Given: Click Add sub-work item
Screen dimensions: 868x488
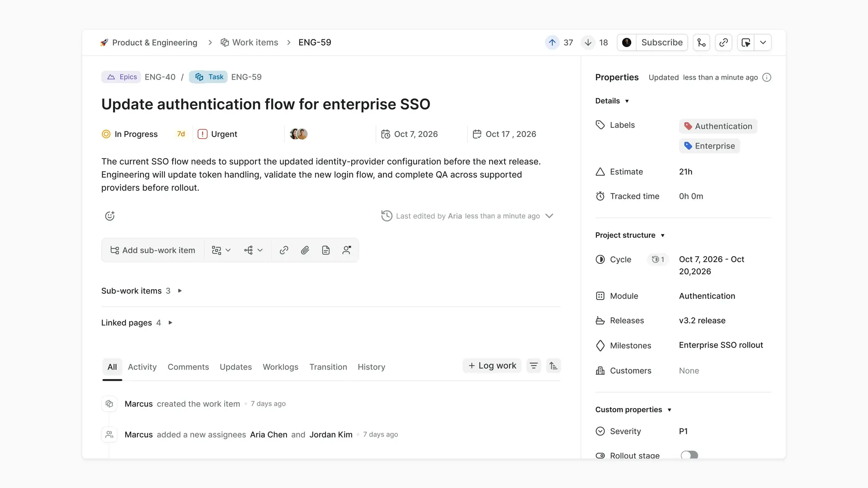Looking at the screenshot, I should point(153,250).
